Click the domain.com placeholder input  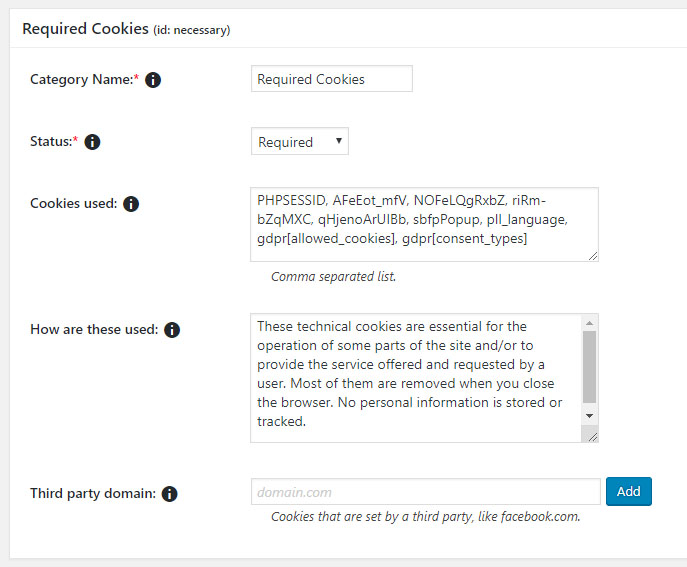tap(425, 492)
